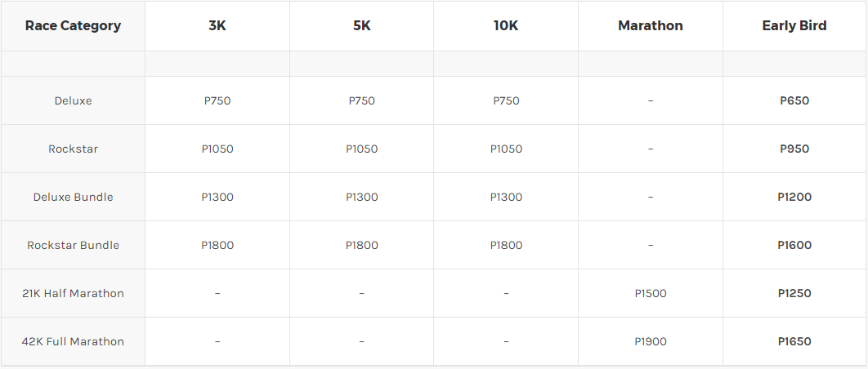Click the P1900 Marathon price
This screenshot has width=868, height=369.
(651, 341)
